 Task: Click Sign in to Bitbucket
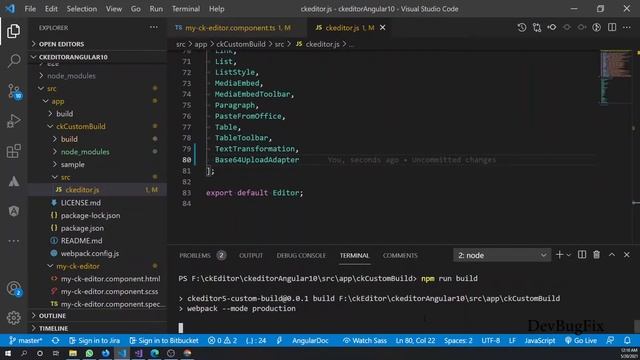pyautogui.click(x=164, y=340)
